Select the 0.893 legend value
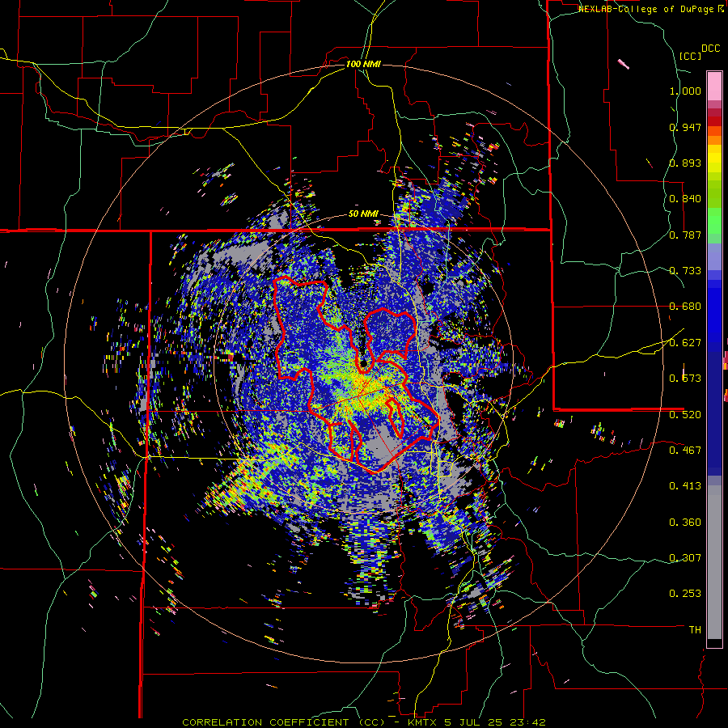728x728 pixels. tap(685, 163)
